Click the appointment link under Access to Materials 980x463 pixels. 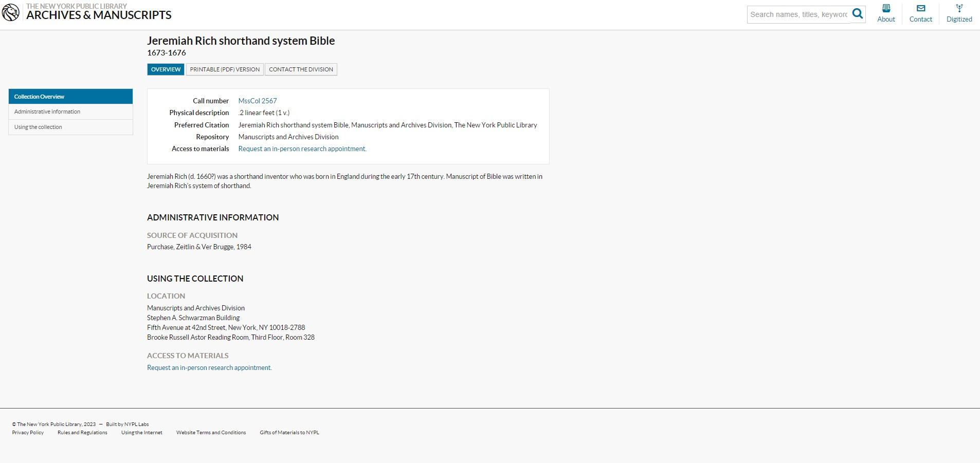tap(209, 367)
